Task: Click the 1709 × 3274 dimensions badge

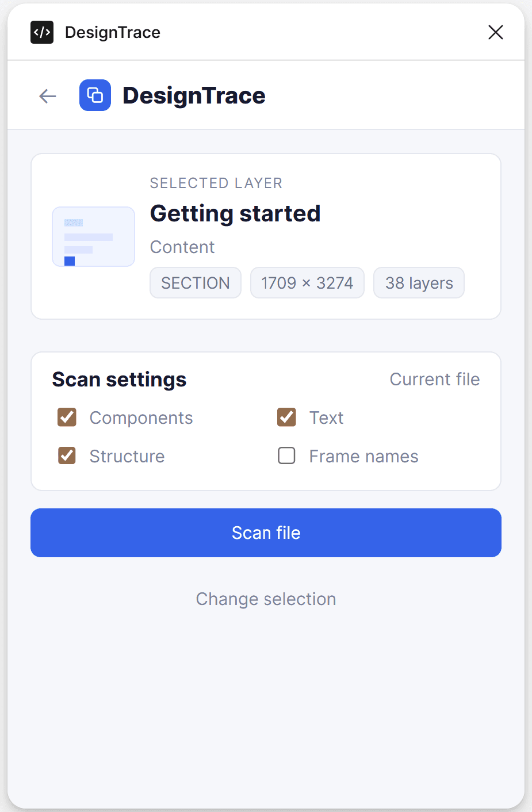Action: (x=307, y=283)
